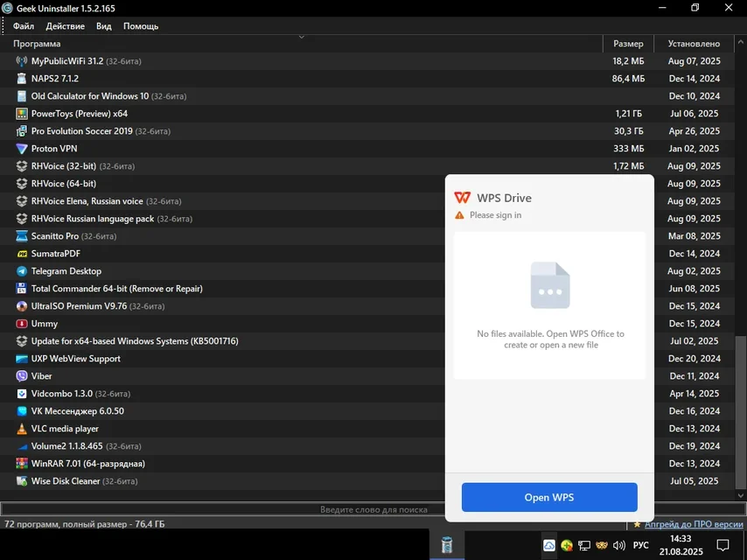Image resolution: width=747 pixels, height=560 pixels.
Task: Click the 30,3 ГБ size cell
Action: pos(628,131)
